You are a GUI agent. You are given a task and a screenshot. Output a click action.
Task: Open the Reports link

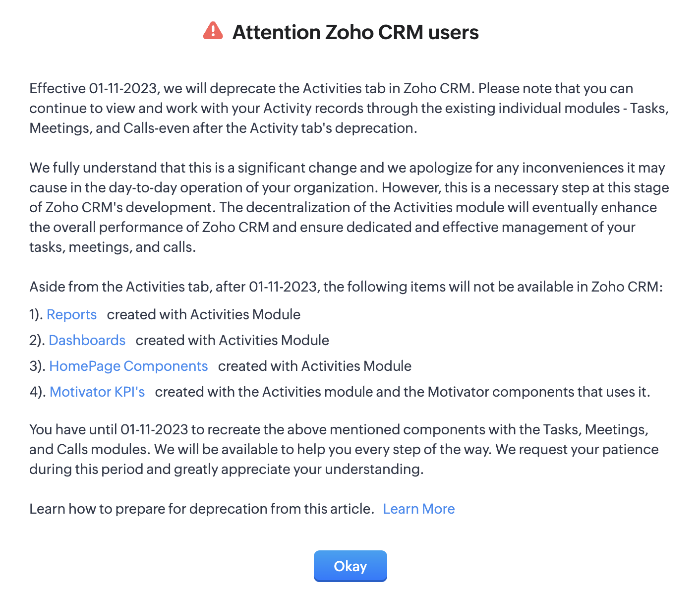pyautogui.click(x=71, y=314)
